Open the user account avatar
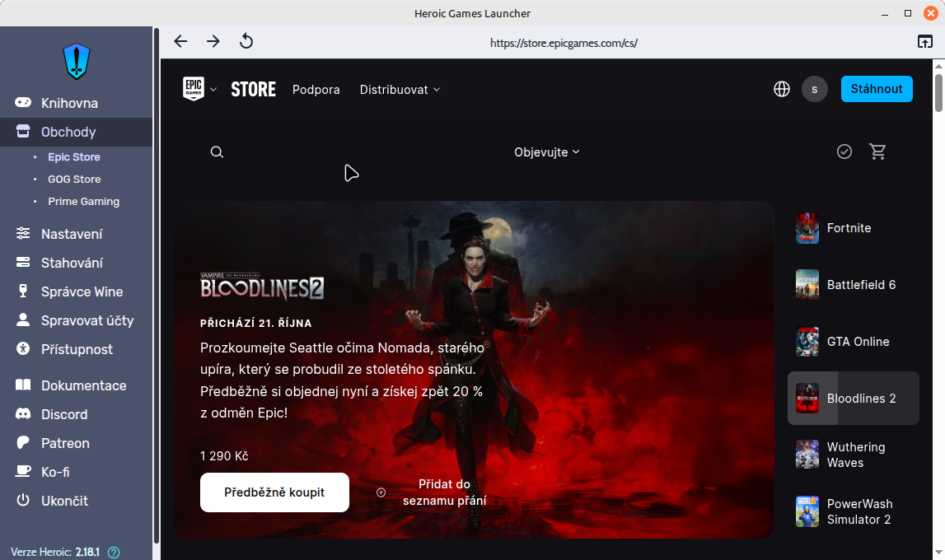The height and width of the screenshot is (560, 945). point(814,89)
